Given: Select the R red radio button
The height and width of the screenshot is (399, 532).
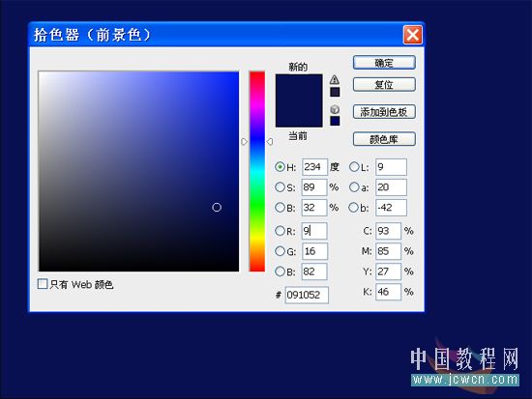Looking at the screenshot, I should pyautogui.click(x=280, y=231).
